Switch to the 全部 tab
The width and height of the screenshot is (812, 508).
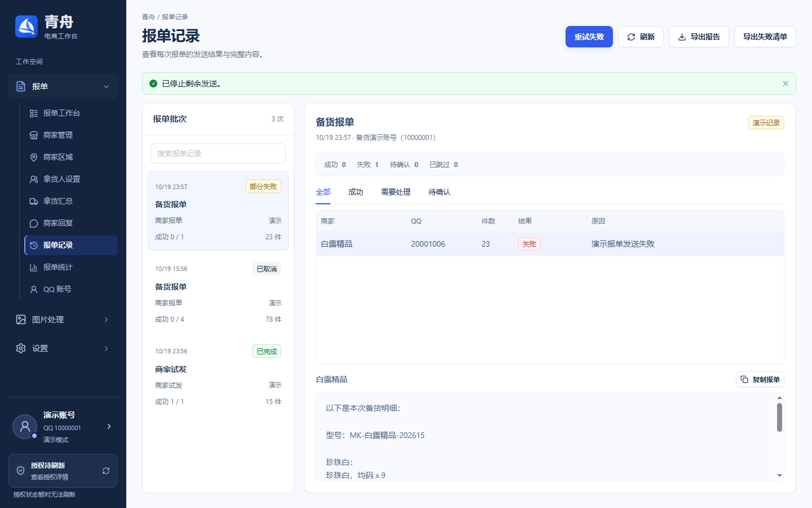tap(323, 192)
